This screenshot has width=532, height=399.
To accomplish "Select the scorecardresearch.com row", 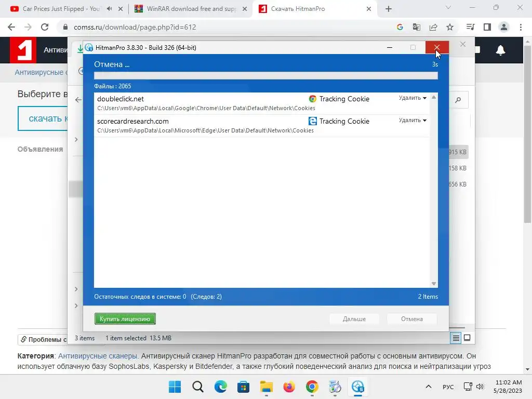I will 262,126.
